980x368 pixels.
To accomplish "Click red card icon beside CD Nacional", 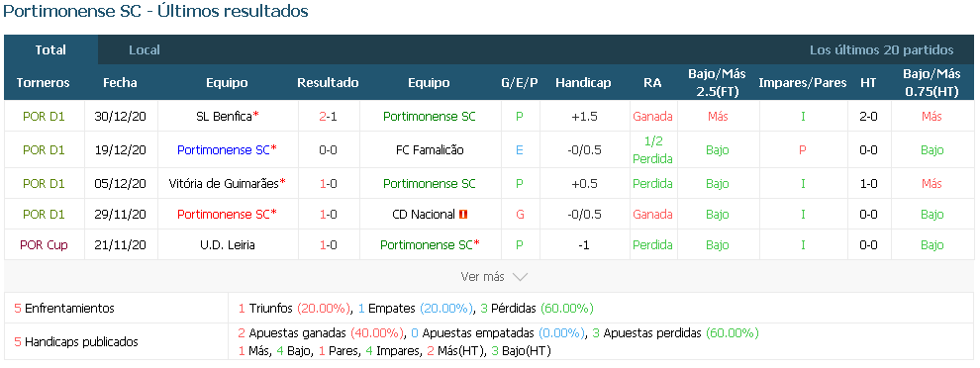I will pyautogui.click(x=463, y=215).
